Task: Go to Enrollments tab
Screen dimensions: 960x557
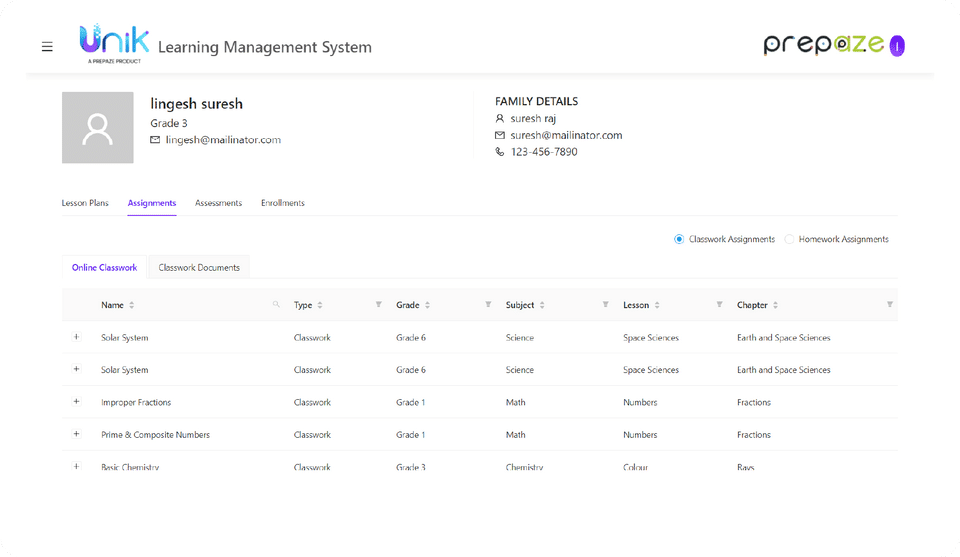Action: [283, 203]
